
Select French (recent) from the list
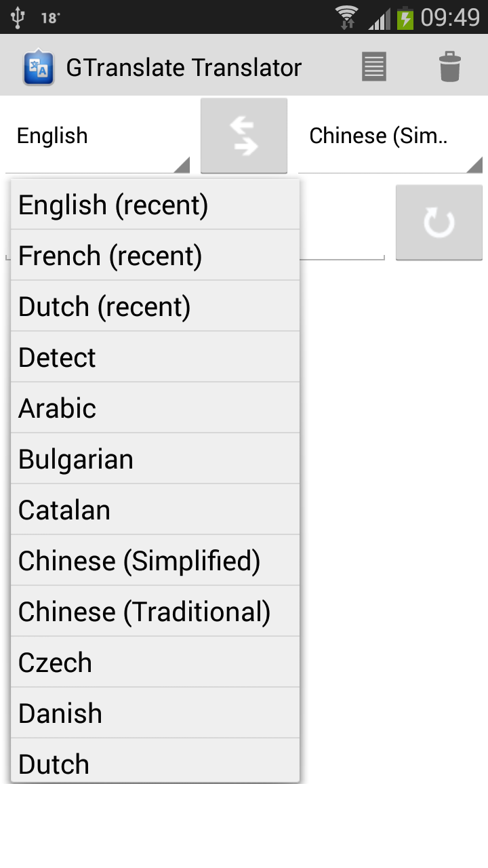pyautogui.click(x=155, y=255)
